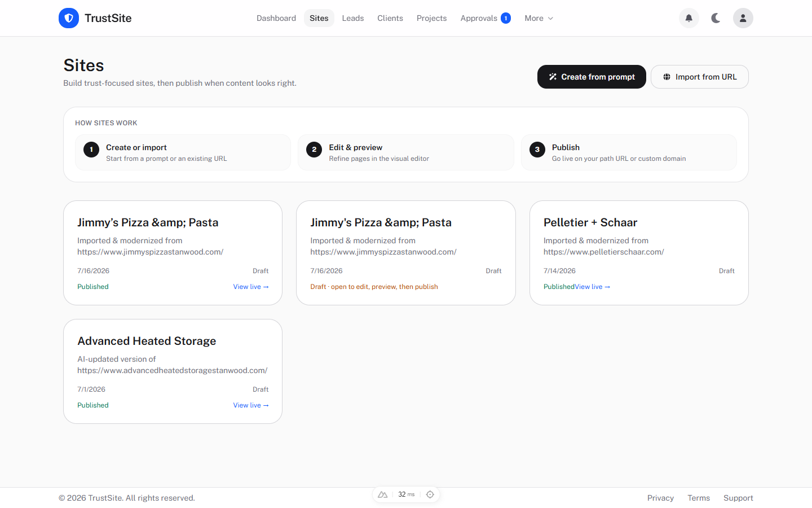Image resolution: width=812 pixels, height=508 pixels.
Task: Click the Draft label on Advanced Heated Storage card
Action: (261, 389)
